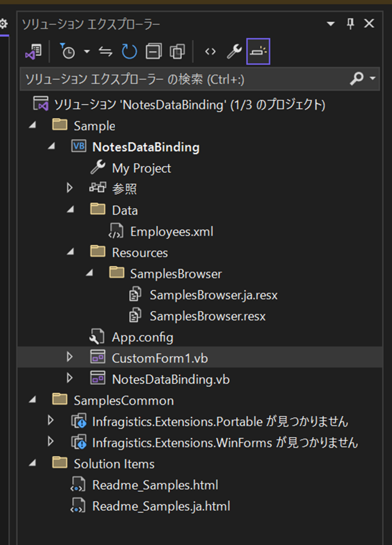Click the NotesDataBinding.vb form icon
This screenshot has height=545, width=392.
pos(98,378)
